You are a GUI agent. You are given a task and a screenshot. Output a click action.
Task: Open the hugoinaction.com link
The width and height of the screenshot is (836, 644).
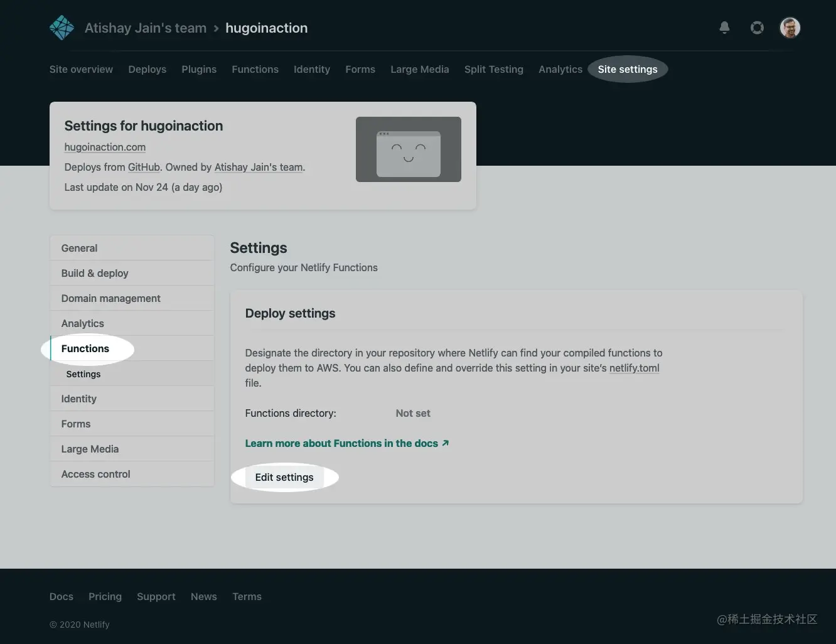[105, 147]
